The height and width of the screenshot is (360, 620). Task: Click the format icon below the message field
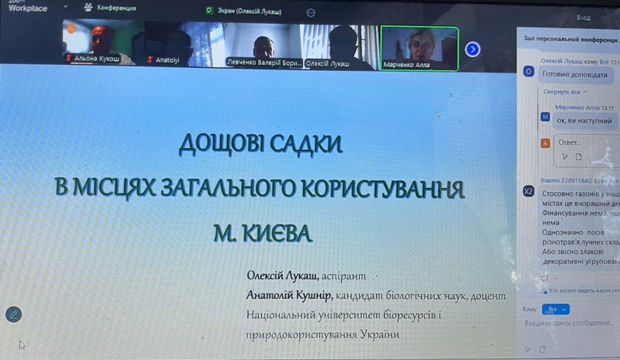pyautogui.click(x=527, y=349)
